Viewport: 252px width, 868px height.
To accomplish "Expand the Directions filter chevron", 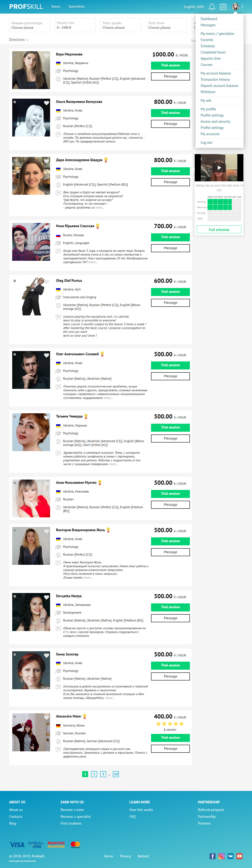I will tap(28, 40).
